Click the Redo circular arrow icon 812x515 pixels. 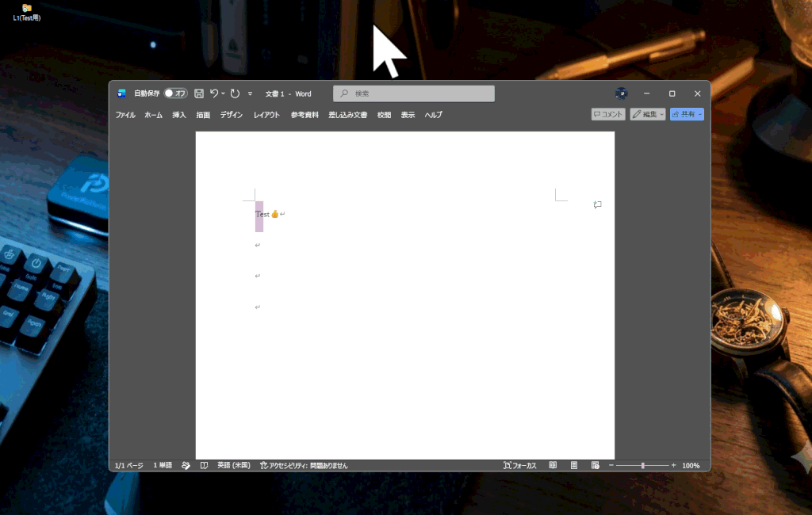pyautogui.click(x=235, y=93)
